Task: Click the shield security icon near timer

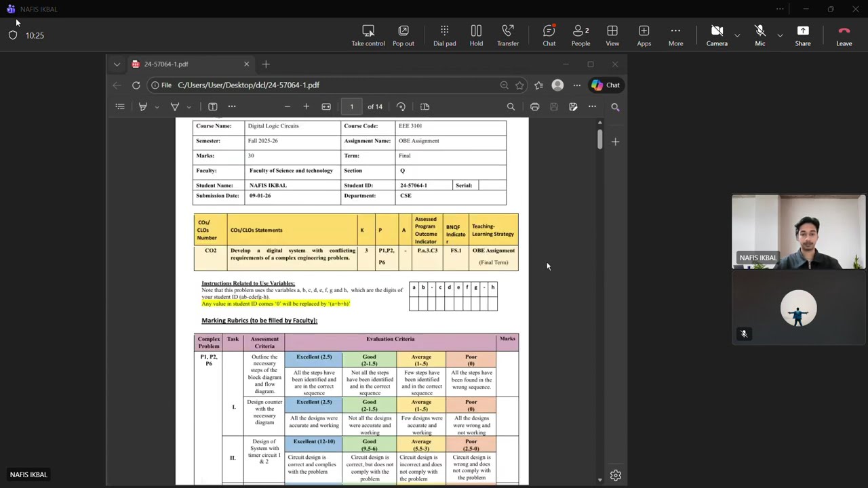Action: click(x=13, y=35)
